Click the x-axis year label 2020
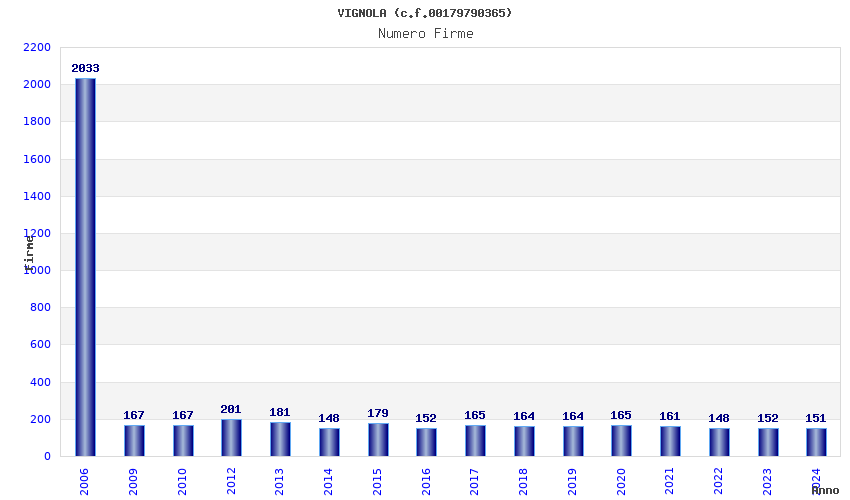The width and height of the screenshot is (850, 500). [x=622, y=482]
